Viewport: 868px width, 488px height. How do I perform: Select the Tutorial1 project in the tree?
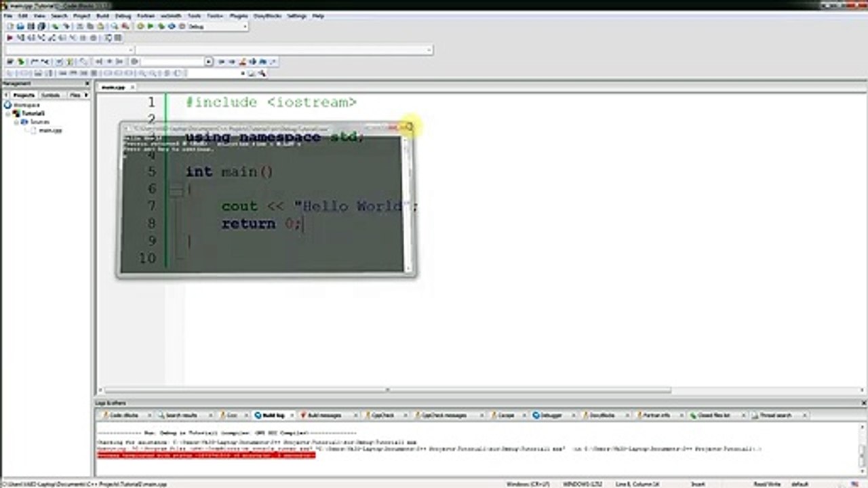33,113
